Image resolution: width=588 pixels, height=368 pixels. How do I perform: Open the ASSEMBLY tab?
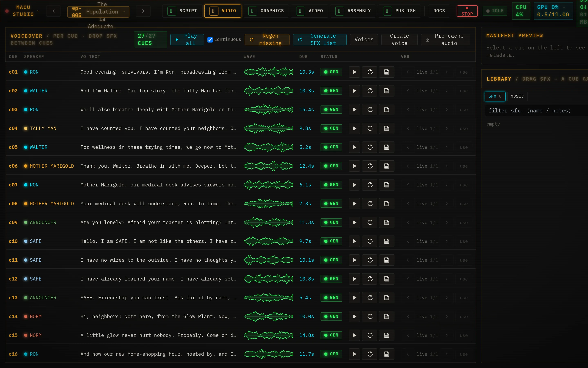353,11
